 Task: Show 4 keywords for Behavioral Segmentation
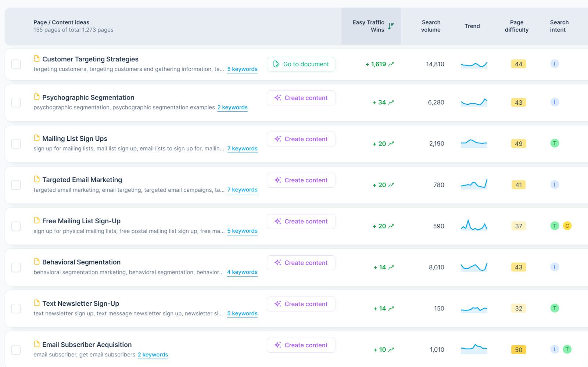click(x=242, y=272)
